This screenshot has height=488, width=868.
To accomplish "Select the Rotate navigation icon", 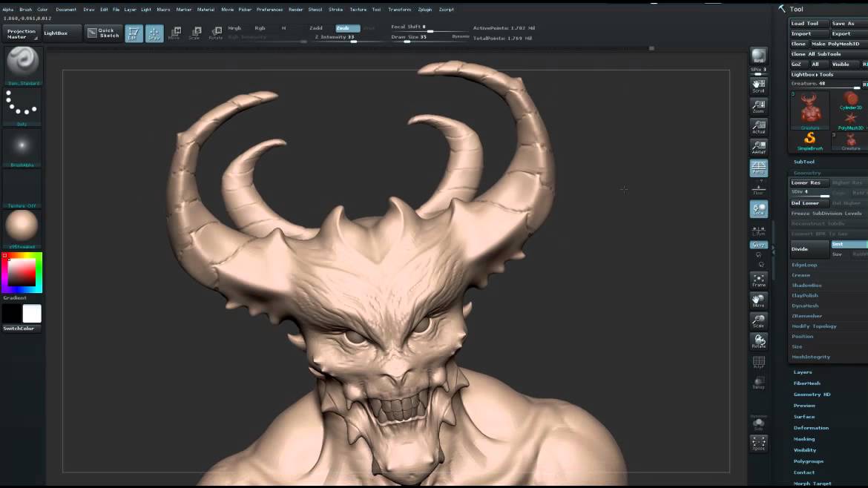I will point(758,341).
